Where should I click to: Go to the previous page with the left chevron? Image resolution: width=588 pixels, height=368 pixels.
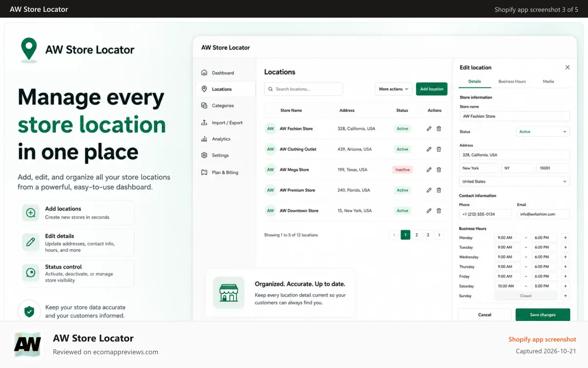tap(394, 235)
